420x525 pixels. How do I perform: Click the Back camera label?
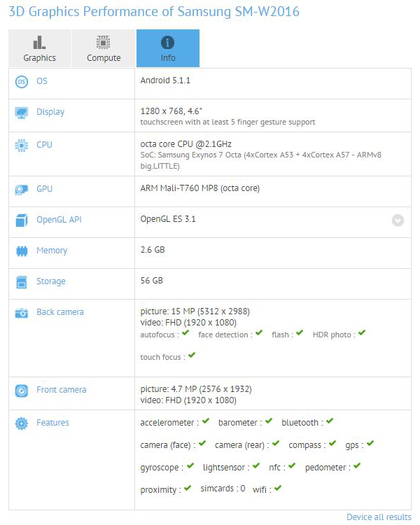point(60,312)
